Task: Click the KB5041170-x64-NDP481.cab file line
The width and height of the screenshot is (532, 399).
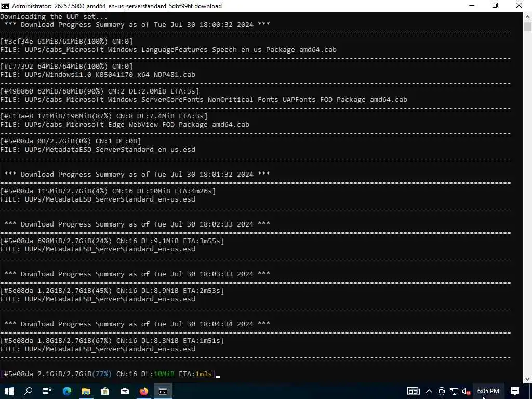Action: pos(98,75)
